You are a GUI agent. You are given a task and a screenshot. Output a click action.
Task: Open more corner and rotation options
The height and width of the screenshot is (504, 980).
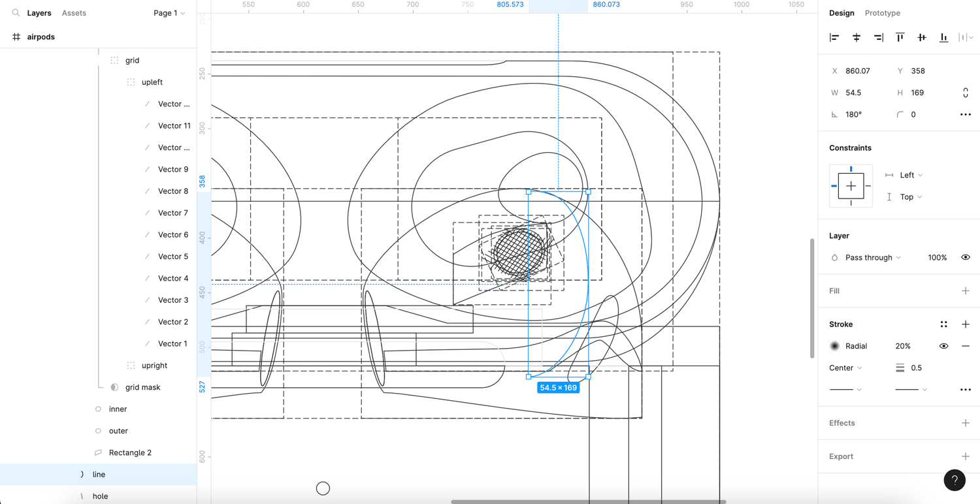pyautogui.click(x=966, y=115)
